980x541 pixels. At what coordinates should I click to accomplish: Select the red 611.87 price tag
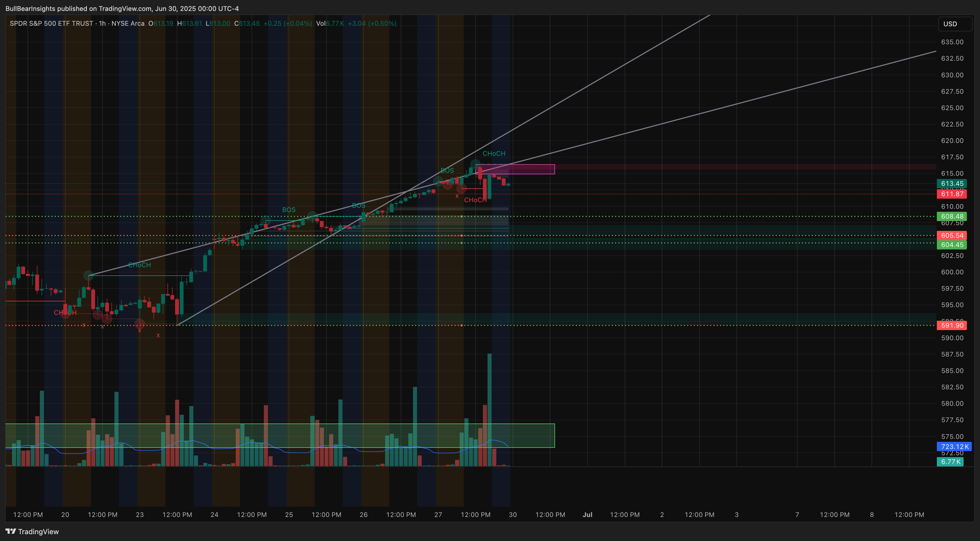click(x=952, y=194)
